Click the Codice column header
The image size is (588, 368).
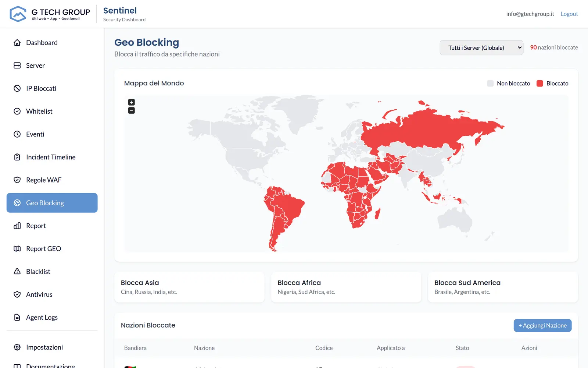click(x=324, y=348)
